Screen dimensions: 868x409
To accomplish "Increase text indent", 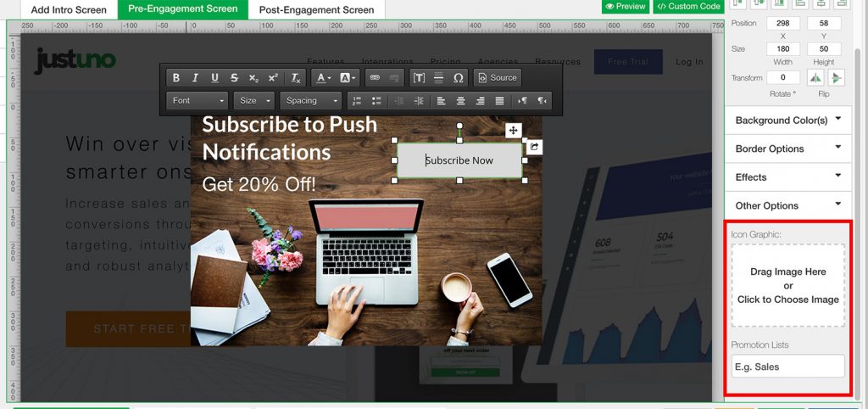I will tap(419, 101).
